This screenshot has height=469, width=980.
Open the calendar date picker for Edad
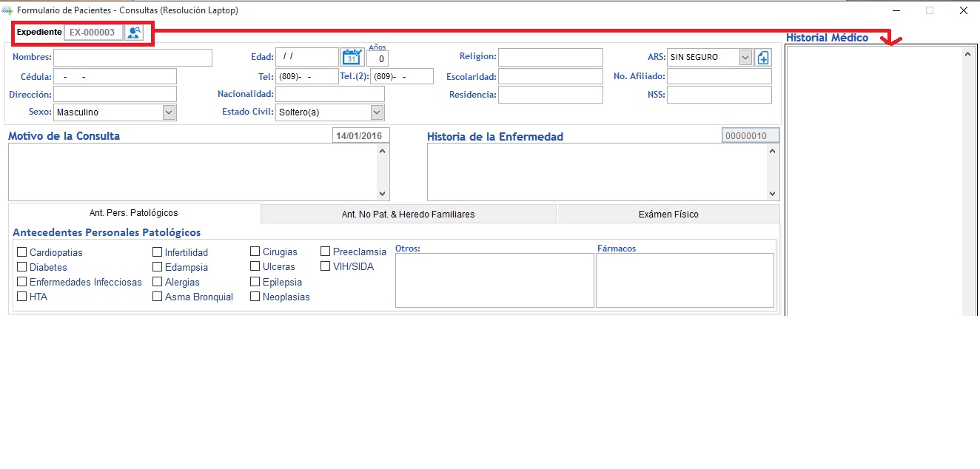(351, 57)
